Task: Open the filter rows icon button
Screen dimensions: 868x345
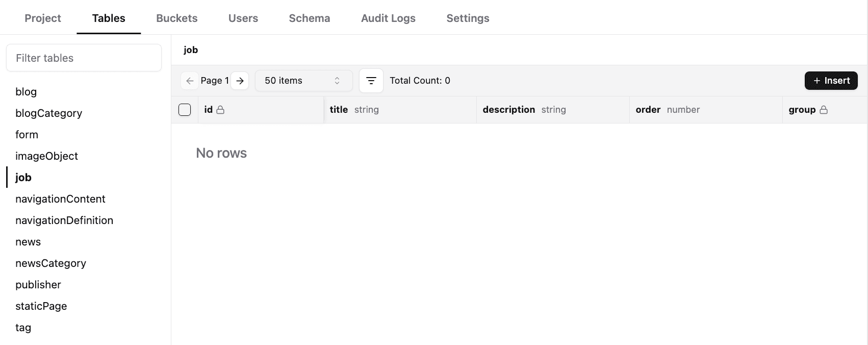Action: click(371, 81)
